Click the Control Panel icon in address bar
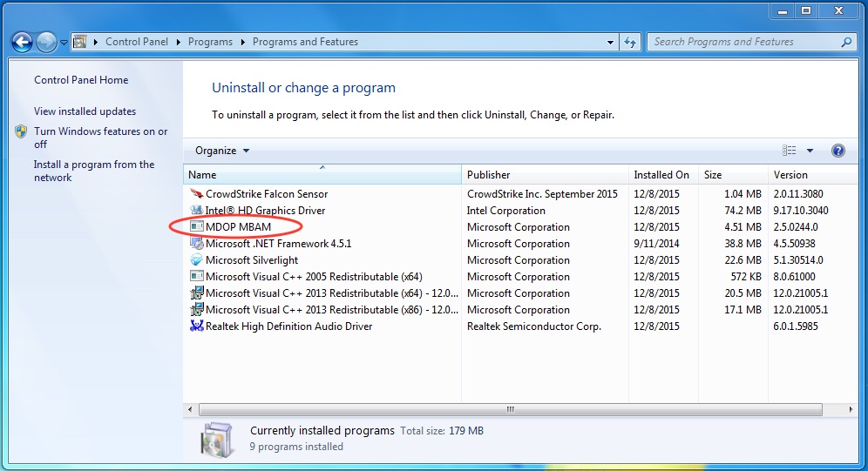 (80, 42)
